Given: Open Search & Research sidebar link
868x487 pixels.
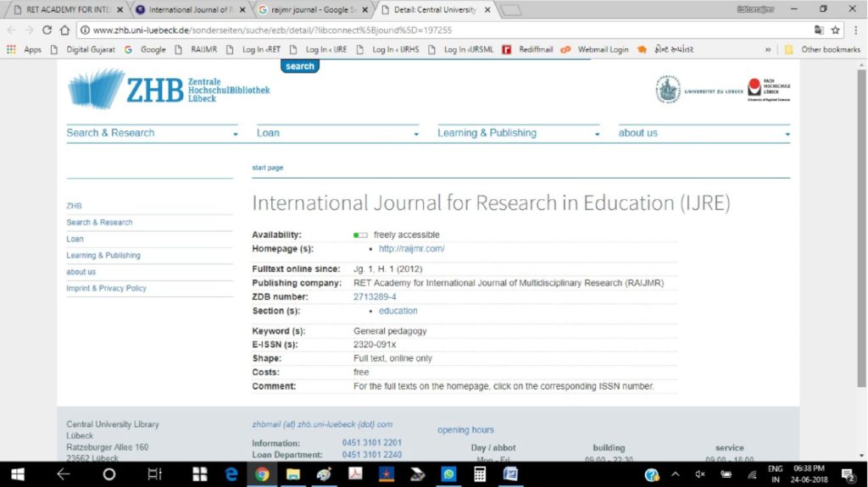Looking at the screenshot, I should [x=100, y=223].
